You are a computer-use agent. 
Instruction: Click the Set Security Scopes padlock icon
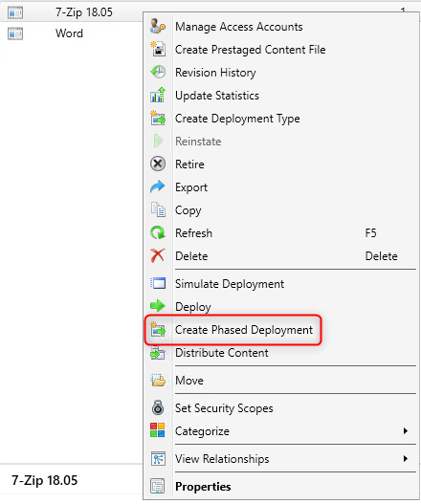tap(158, 407)
